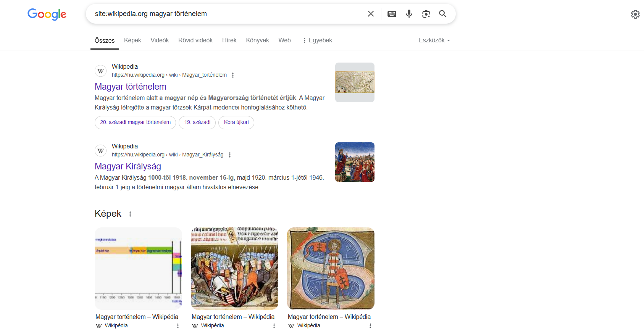Click the hu.wikipedia.org Magyar_történelem URL text
This screenshot has width=644, height=330.
169,75
